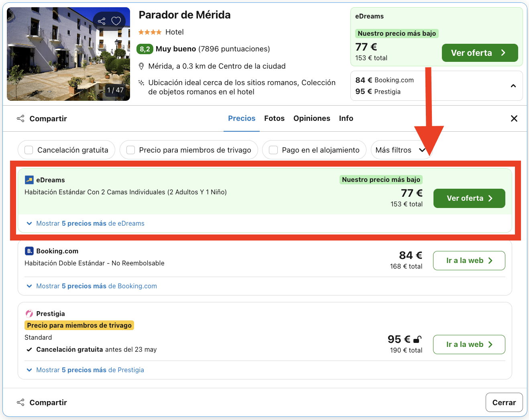Click the Precio para miembros de trivago yellow badge

[79, 325]
